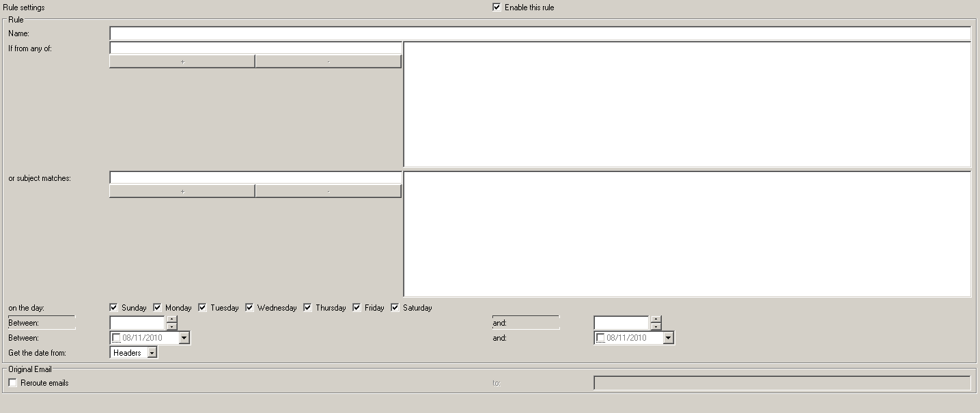This screenshot has width=980, height=413.
Task: Enable the start date checkbox in Between field
Action: (116, 338)
